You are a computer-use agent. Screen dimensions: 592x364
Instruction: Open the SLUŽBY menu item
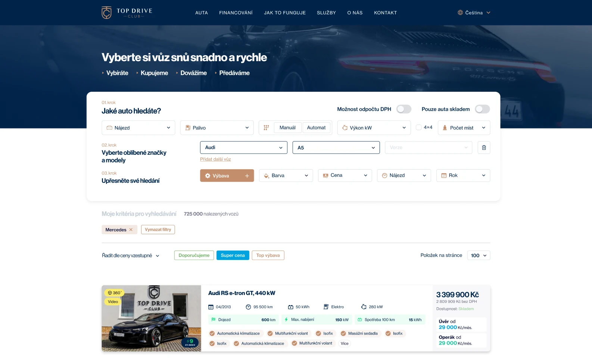pyautogui.click(x=326, y=13)
